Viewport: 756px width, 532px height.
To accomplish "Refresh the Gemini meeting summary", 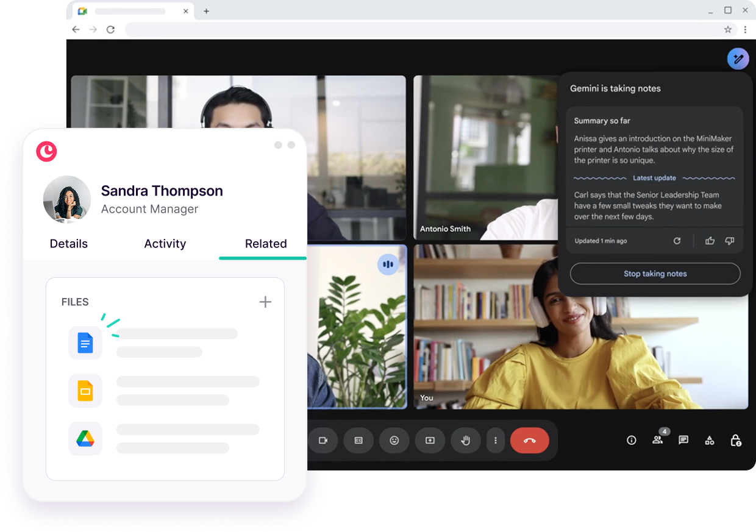I will click(x=677, y=241).
